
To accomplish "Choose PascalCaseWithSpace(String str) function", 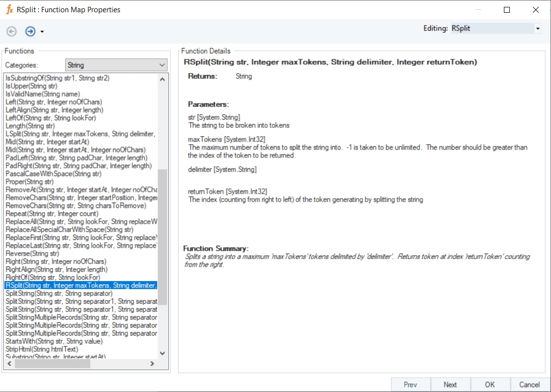I will [53, 174].
